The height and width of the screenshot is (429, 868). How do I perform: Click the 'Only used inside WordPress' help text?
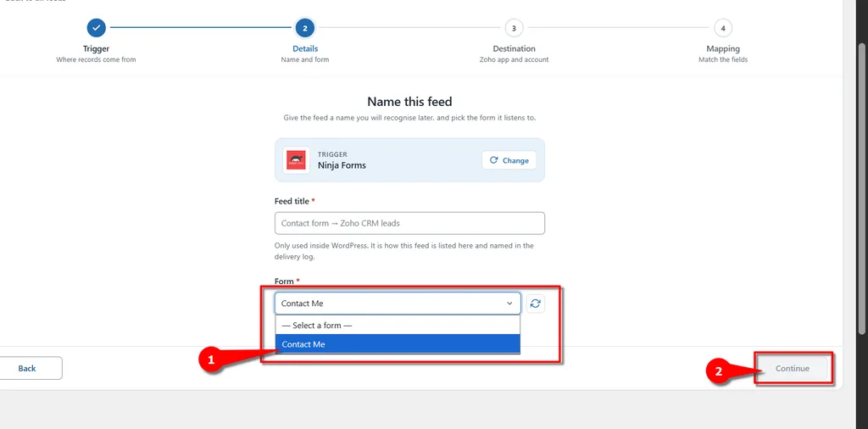tap(404, 251)
